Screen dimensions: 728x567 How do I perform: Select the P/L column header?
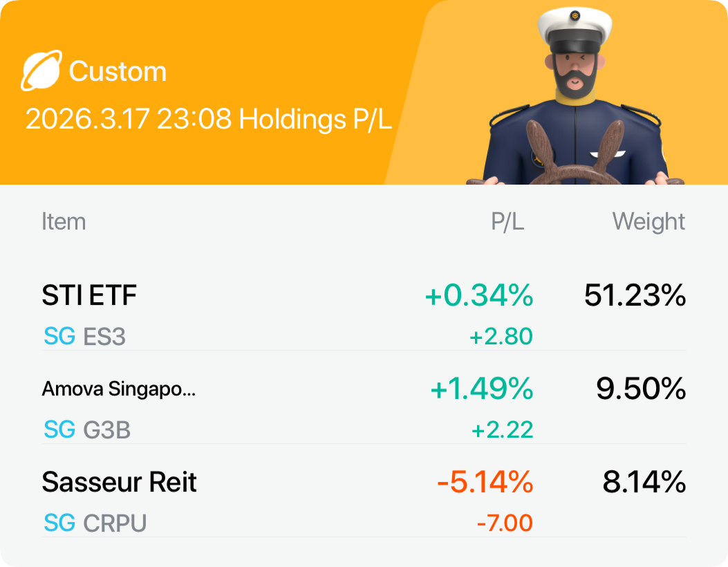pos(507,221)
